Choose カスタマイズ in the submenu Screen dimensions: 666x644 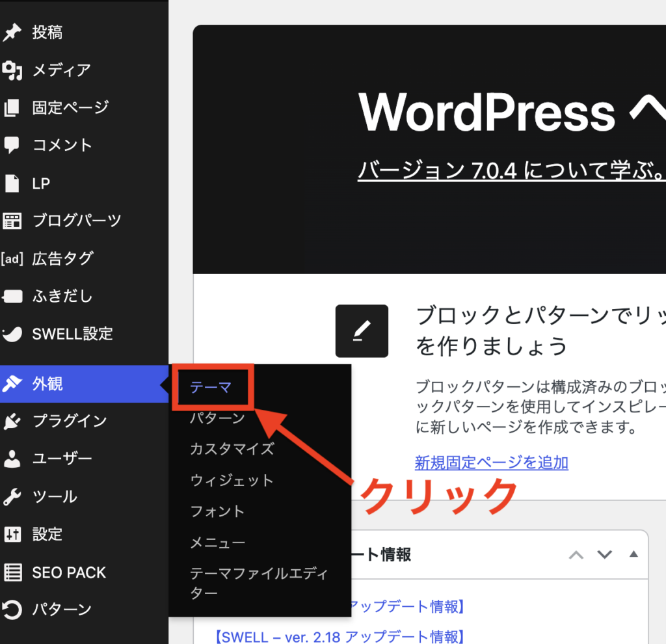coord(232,449)
